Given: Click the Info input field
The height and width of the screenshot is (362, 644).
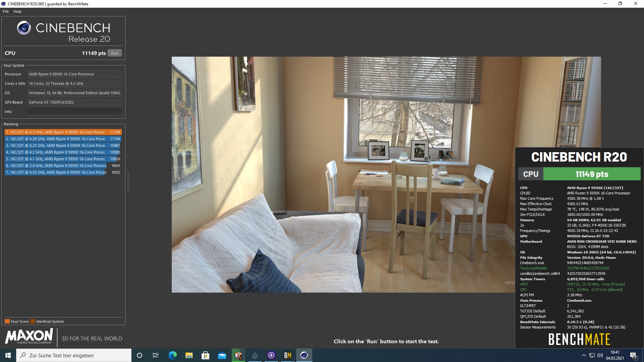Looking at the screenshot, I should point(74,112).
